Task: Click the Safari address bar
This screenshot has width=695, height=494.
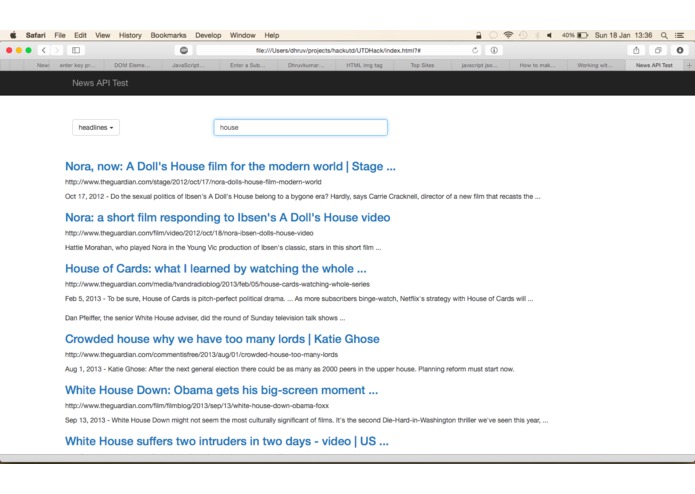Action: pos(338,50)
